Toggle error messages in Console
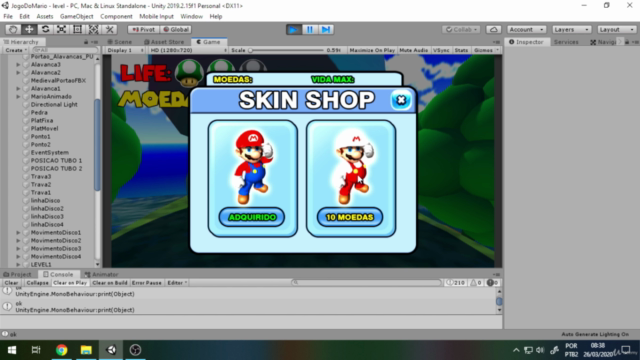The image size is (640, 360). (x=493, y=282)
